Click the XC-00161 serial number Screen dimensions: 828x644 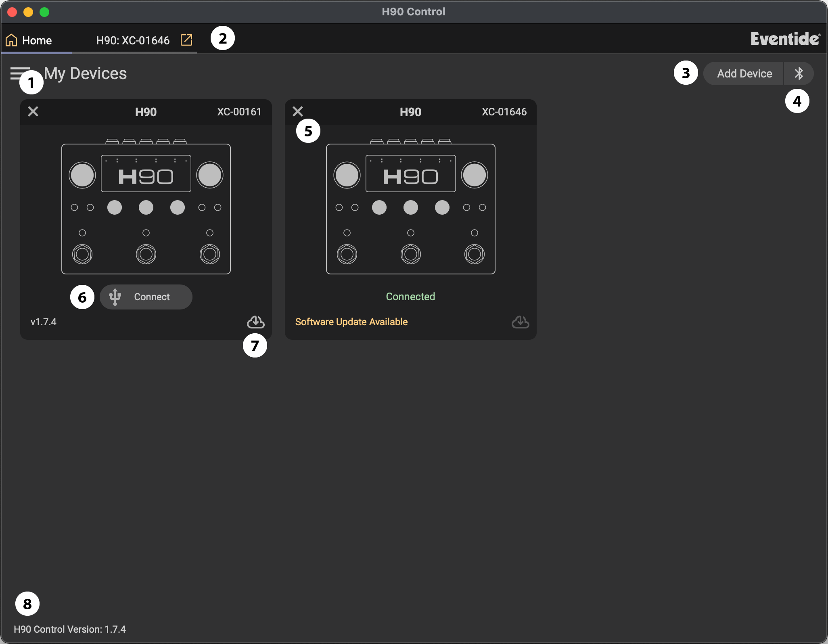click(239, 112)
